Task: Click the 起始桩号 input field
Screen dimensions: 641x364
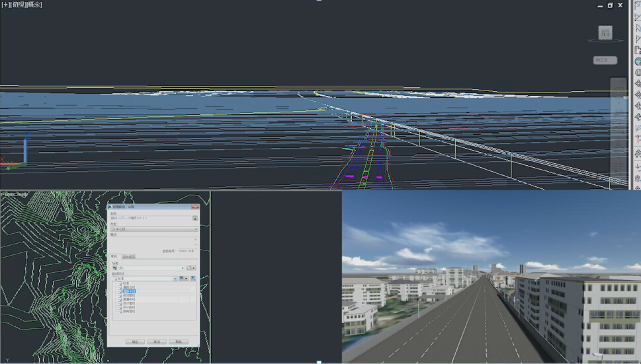Action: tap(187, 251)
